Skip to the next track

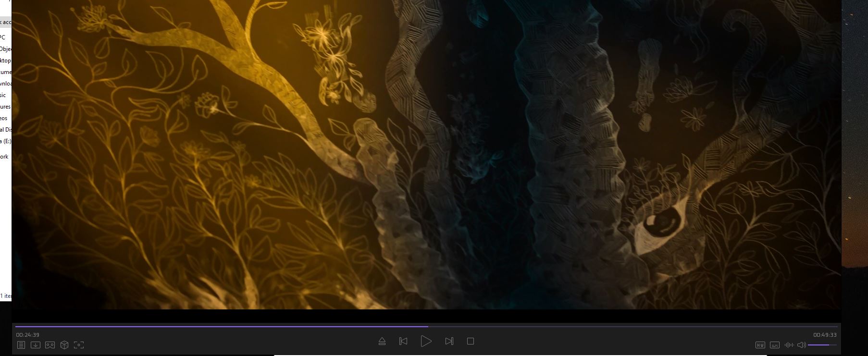pyautogui.click(x=449, y=341)
